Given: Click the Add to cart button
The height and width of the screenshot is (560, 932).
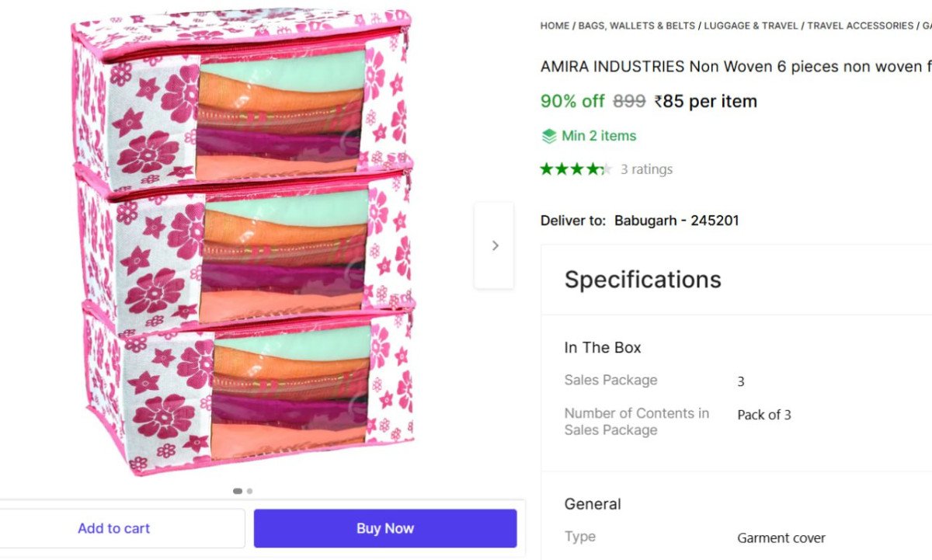Looking at the screenshot, I should tap(114, 528).
